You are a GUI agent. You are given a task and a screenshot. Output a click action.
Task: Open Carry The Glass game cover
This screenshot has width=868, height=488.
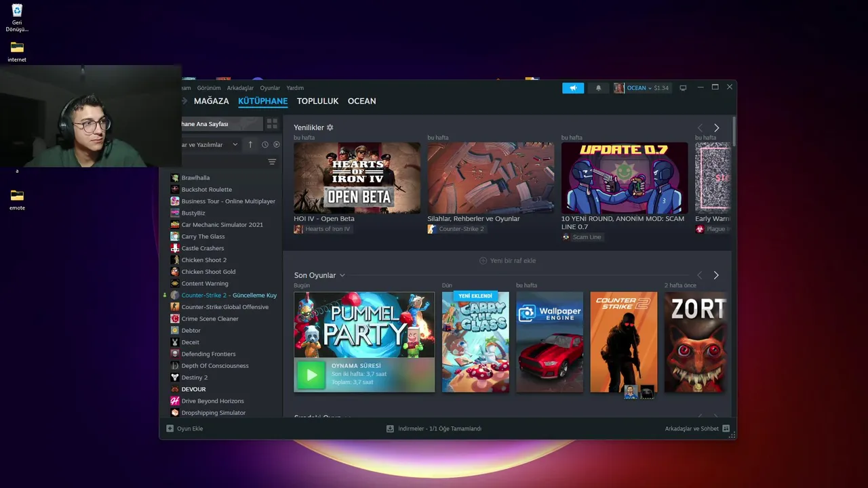[475, 342]
